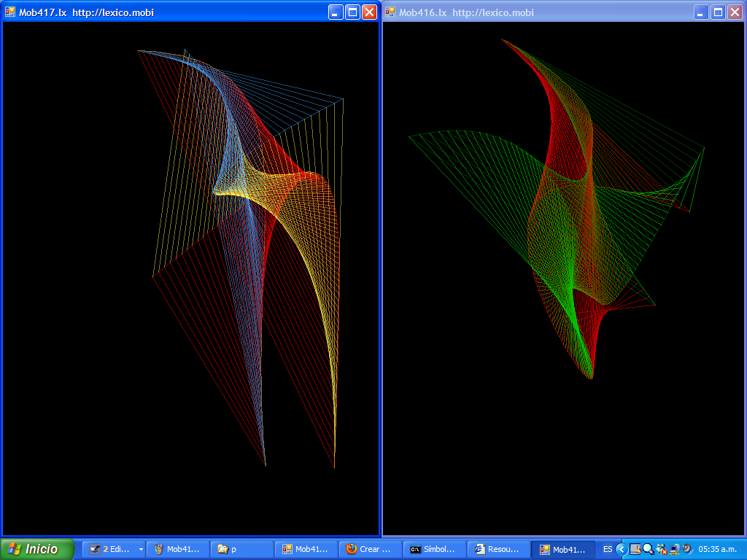Click the Mob417.lx window title icon

click(10, 12)
